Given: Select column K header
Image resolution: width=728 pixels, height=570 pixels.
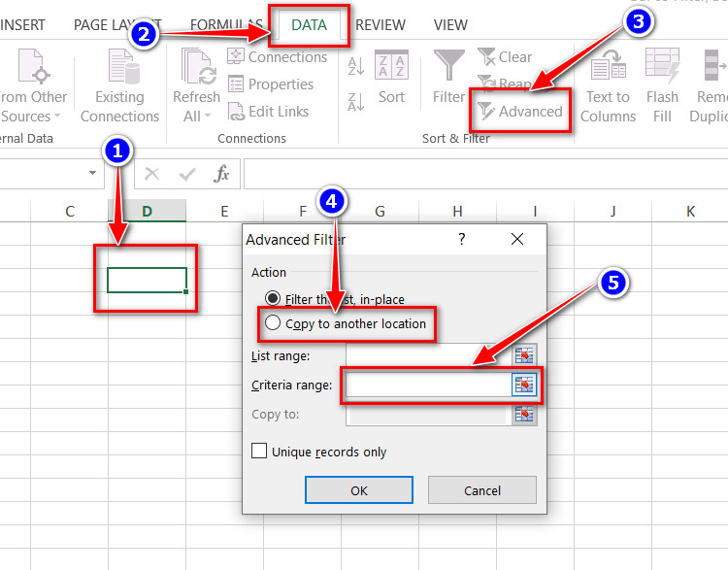Looking at the screenshot, I should click(x=690, y=212).
